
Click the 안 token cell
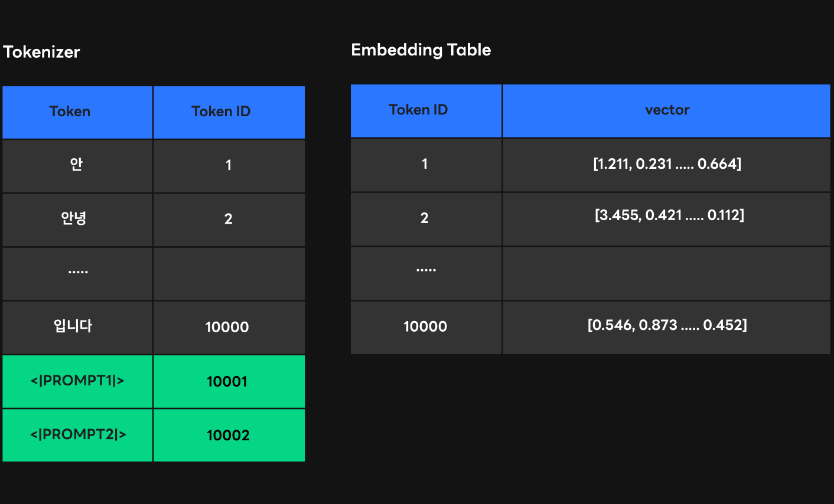(77, 166)
